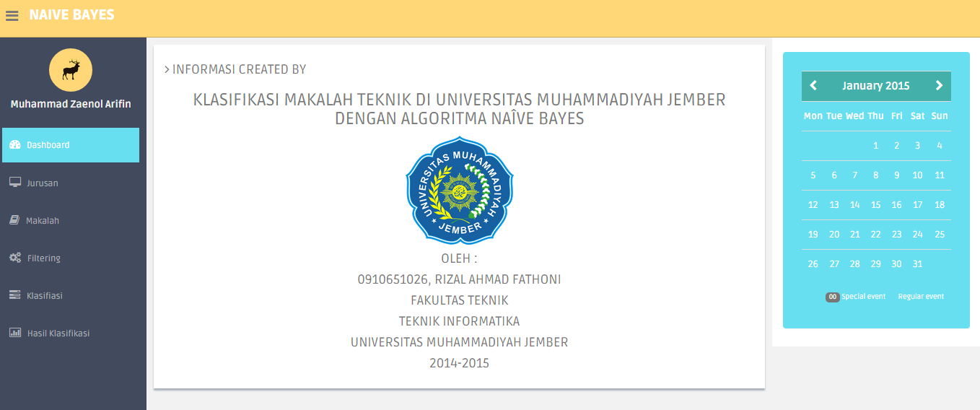This screenshot has height=410, width=980.
Task: Click the TEKNIK INFORMATIKA text
Action: [460, 321]
